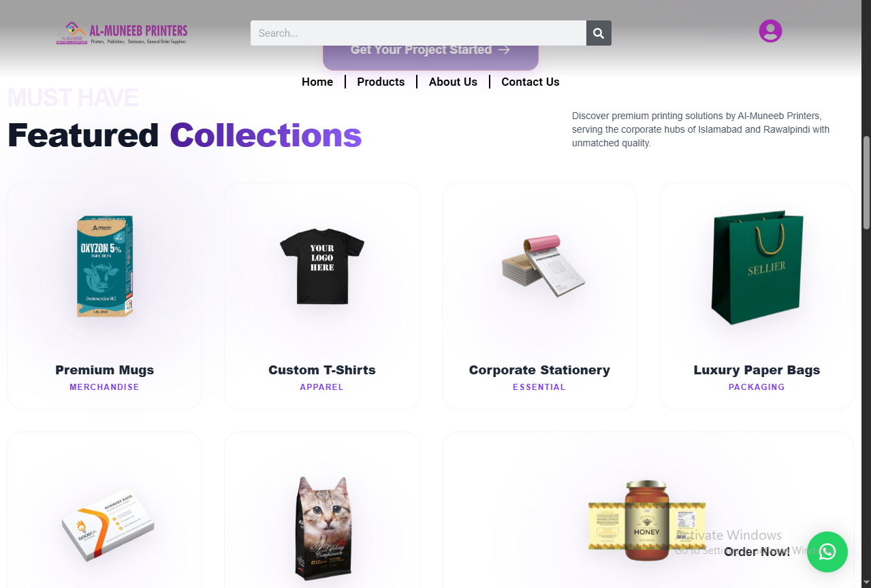
Task: Open the green WhatsApp chat icon
Action: pyautogui.click(x=827, y=552)
